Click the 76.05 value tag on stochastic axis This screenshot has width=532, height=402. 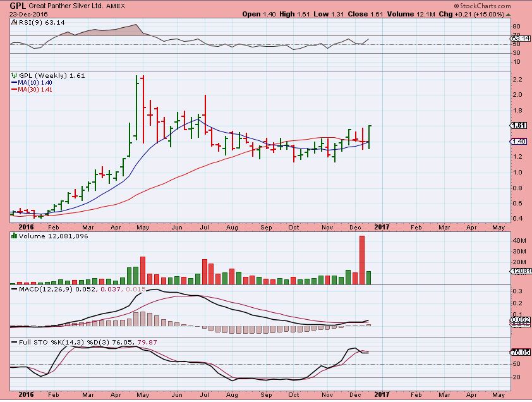click(x=521, y=353)
